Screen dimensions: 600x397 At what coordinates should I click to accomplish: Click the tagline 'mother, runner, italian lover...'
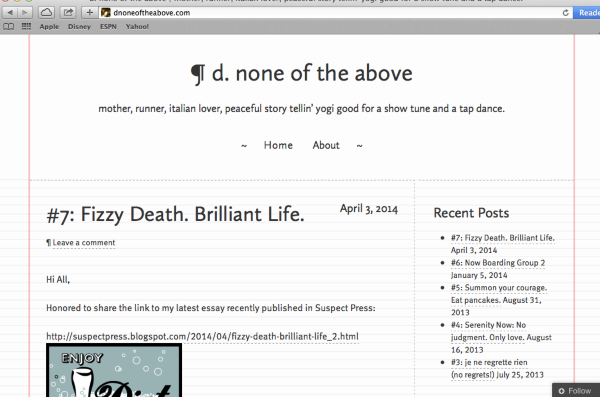[302, 109]
